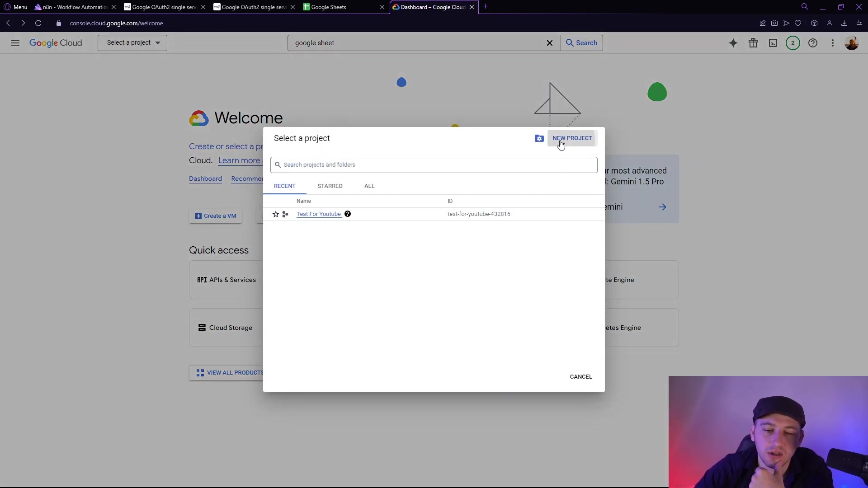
Task: Go back in browser history
Action: coord(8,23)
